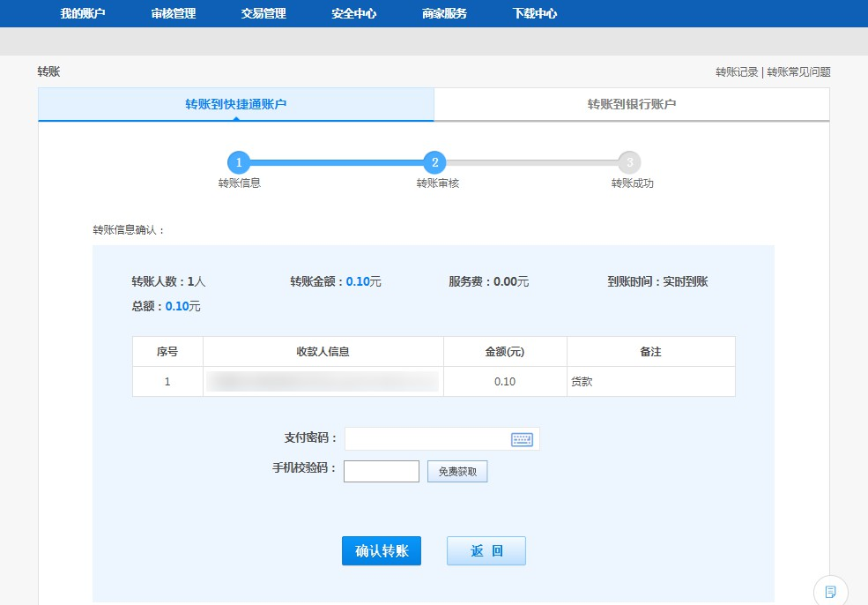Click the virtual keyboard icon in password field
The width and height of the screenshot is (868, 605).
click(522, 439)
